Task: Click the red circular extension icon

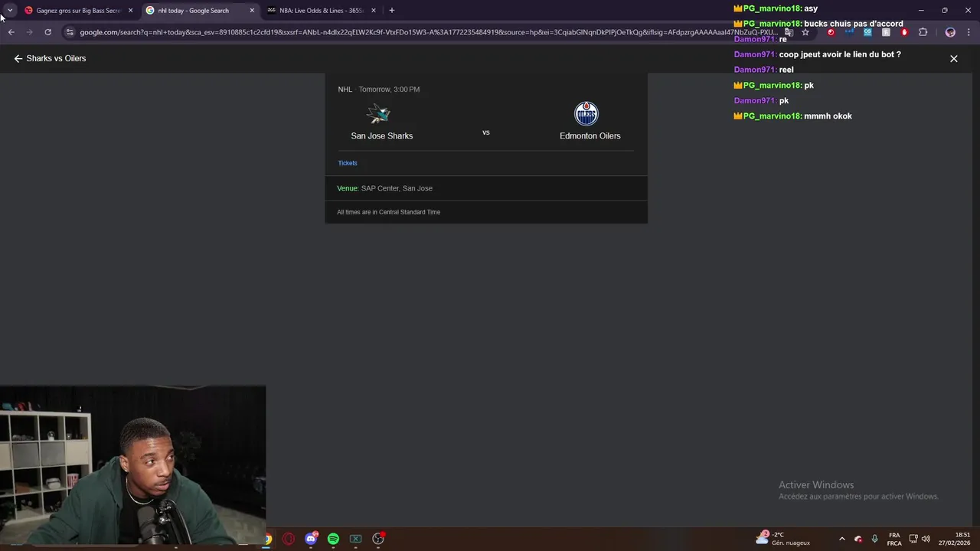Action: click(831, 32)
